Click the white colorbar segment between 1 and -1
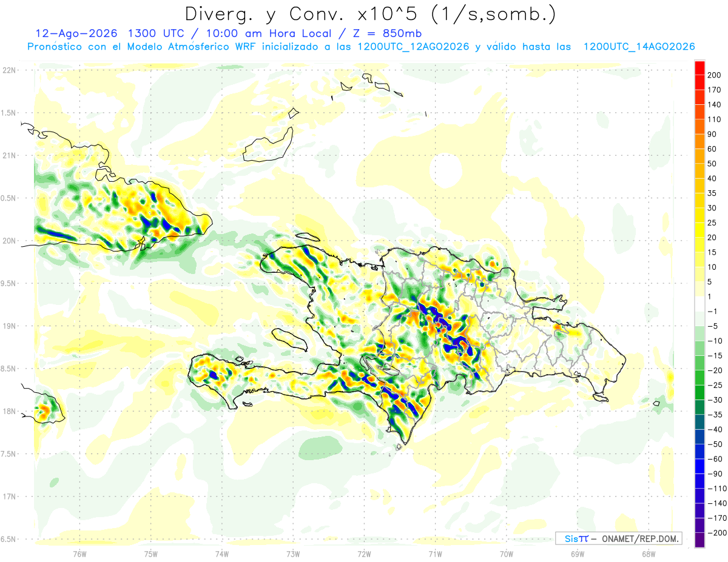Viewport: 728px width, 562px height. tap(699, 304)
